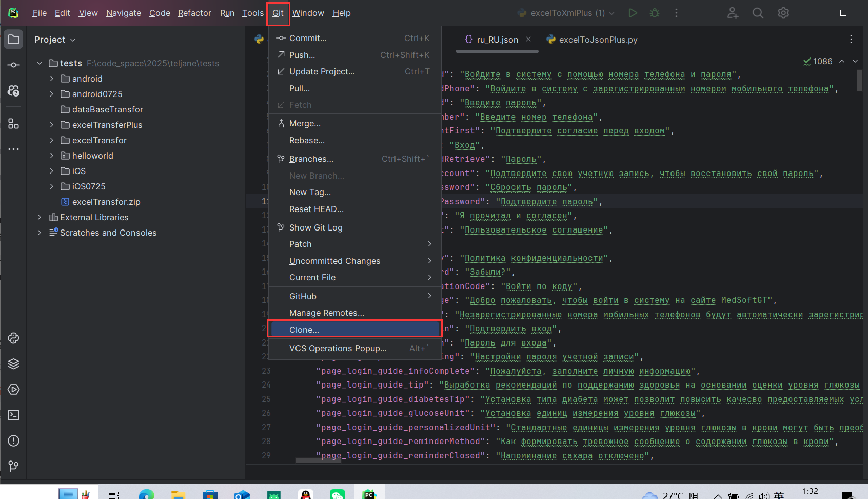Select Reset HEAD... menu item
The height and width of the screenshot is (499, 868).
pos(355,209)
